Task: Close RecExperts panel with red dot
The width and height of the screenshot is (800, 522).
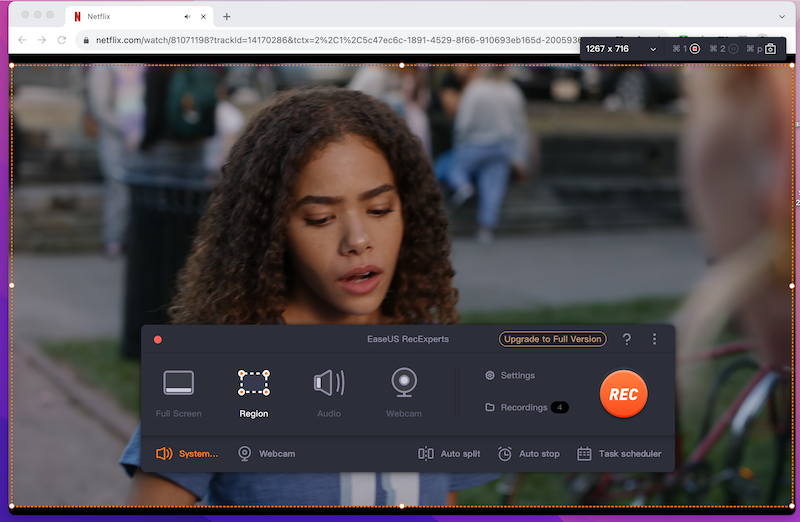Action: pyautogui.click(x=158, y=340)
